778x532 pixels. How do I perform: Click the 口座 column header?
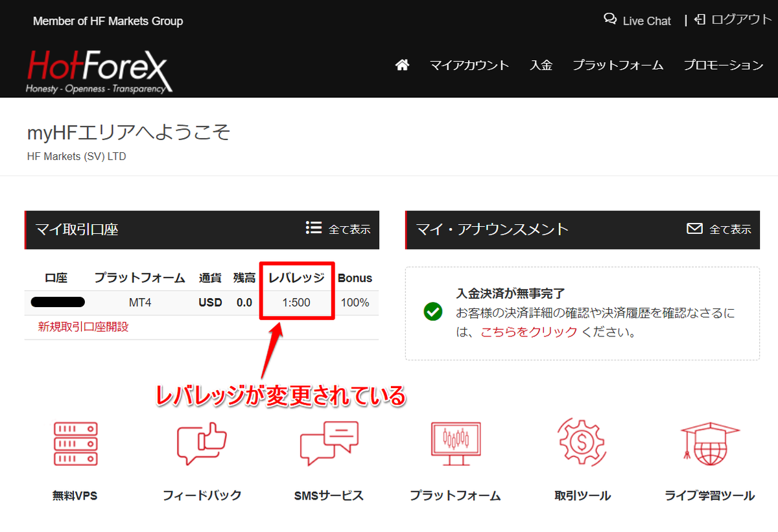pos(56,278)
